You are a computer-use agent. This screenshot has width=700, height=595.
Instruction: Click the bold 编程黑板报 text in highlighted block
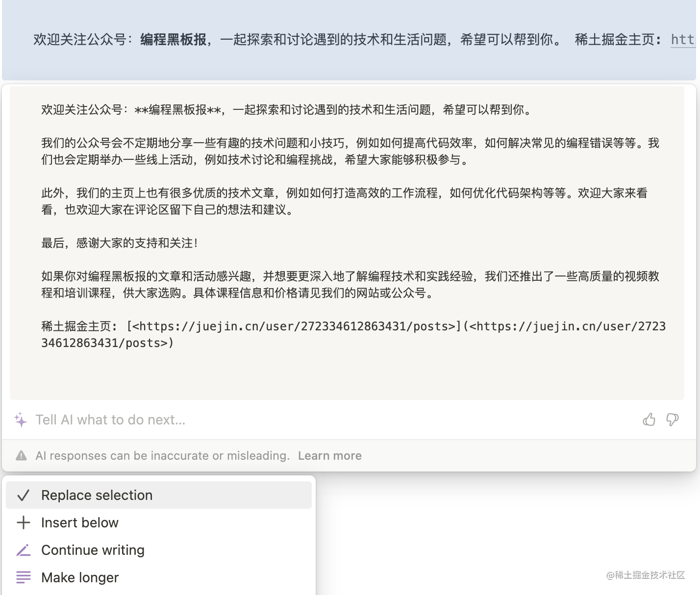pos(173,39)
